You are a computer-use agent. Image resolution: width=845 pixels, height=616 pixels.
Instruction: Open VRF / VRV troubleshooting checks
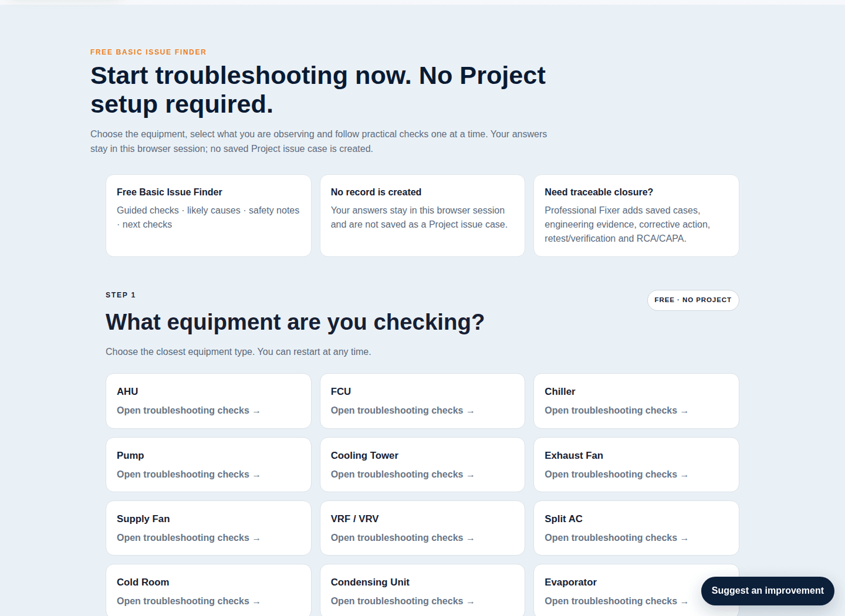pos(422,528)
